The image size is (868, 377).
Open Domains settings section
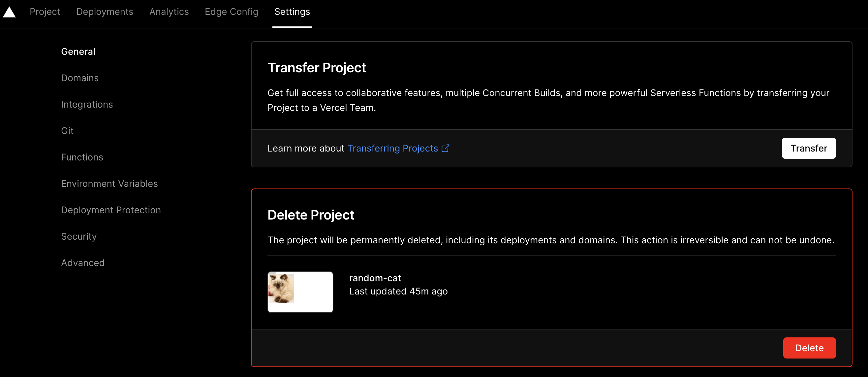tap(80, 78)
